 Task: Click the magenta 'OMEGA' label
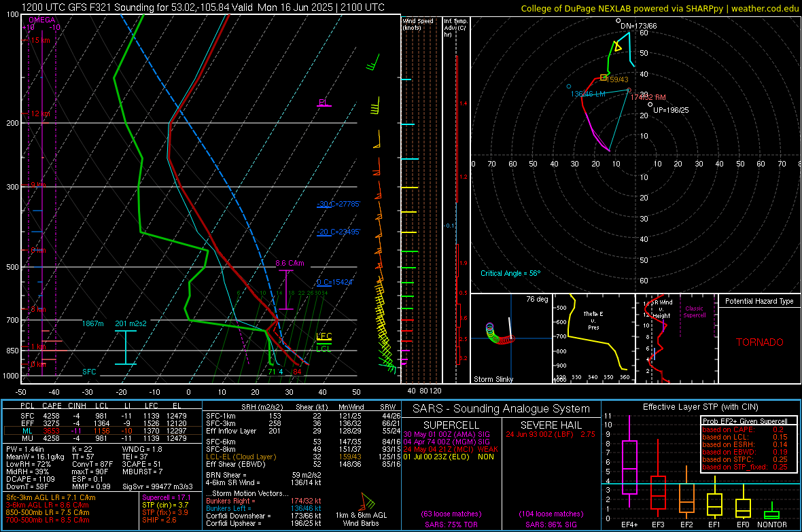[x=42, y=20]
